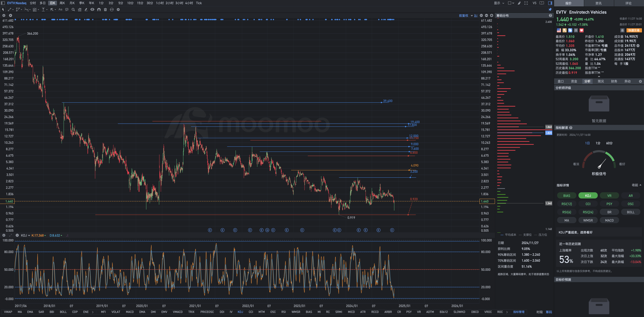Screen dimensions: 644x317
Task: Open the text annotation Aa tool
Action: (60, 10)
